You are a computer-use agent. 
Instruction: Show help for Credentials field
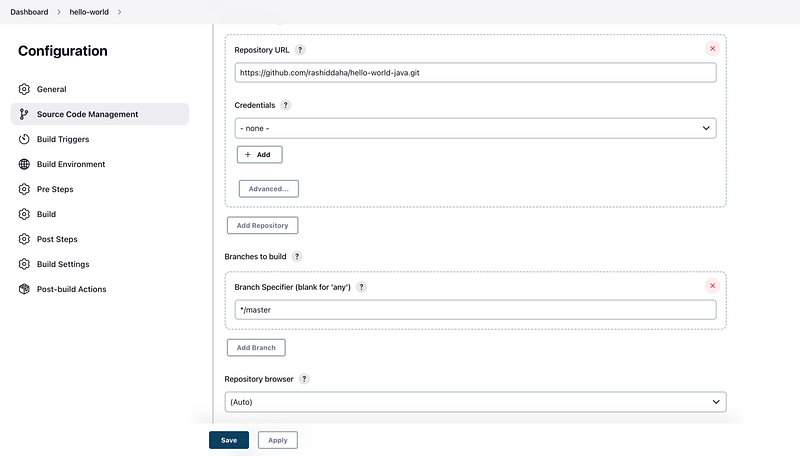pyautogui.click(x=286, y=105)
